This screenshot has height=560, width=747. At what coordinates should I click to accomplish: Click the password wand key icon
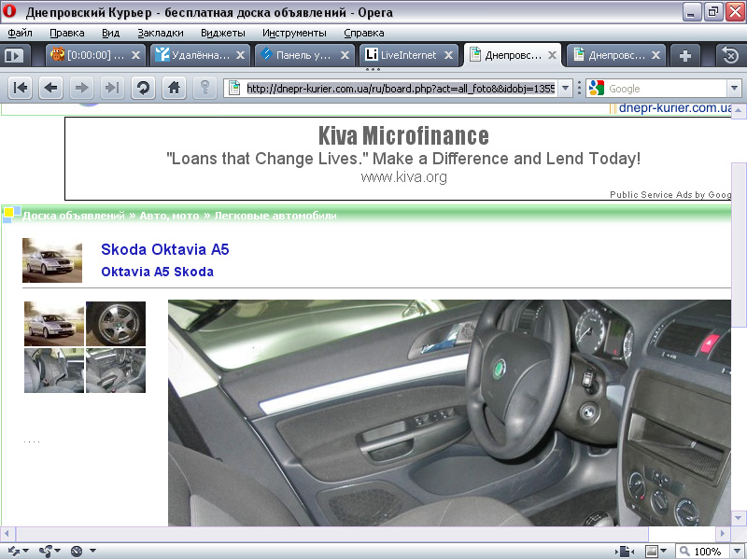point(205,88)
